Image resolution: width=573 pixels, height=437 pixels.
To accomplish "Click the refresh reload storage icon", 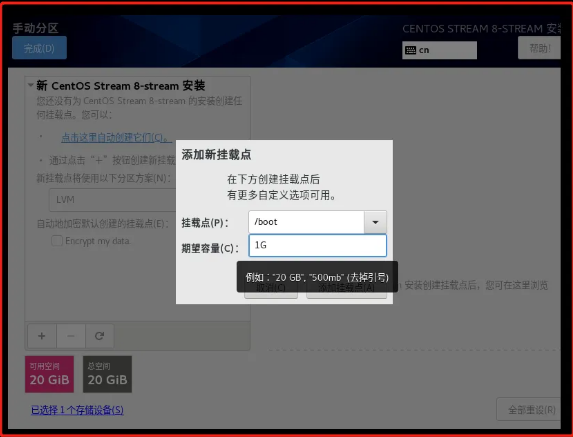I will tap(99, 336).
